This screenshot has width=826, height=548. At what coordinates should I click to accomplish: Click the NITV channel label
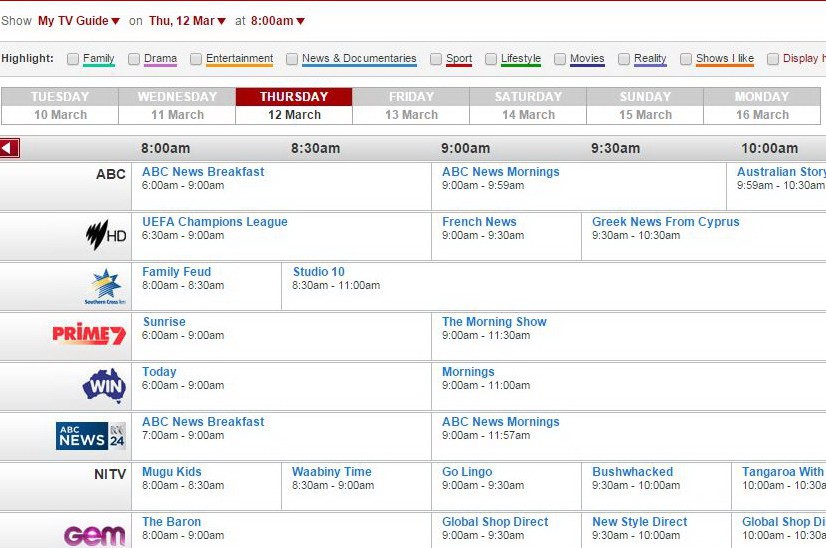click(x=110, y=474)
